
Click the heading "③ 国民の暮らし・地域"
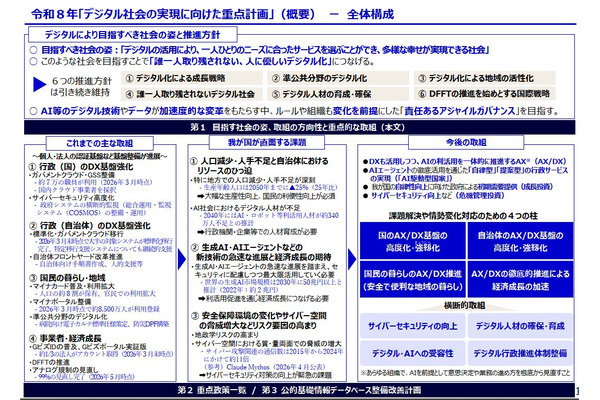tap(67, 278)
